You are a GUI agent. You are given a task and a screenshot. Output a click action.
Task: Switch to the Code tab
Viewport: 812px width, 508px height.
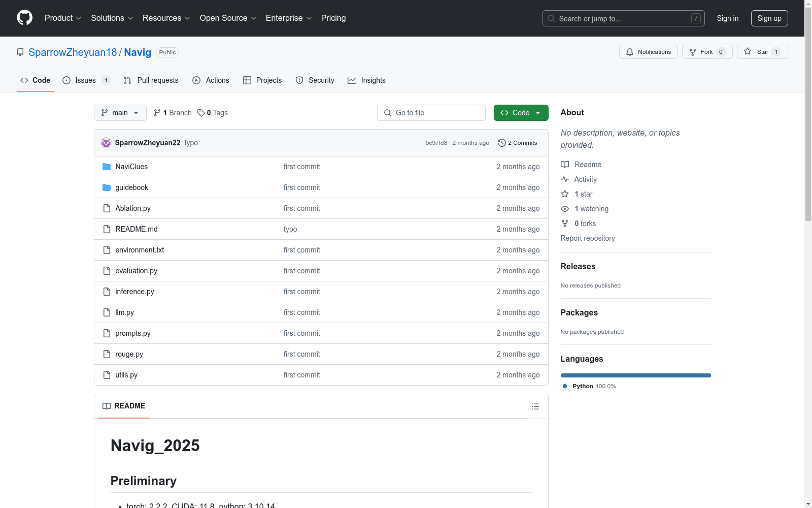coord(36,80)
